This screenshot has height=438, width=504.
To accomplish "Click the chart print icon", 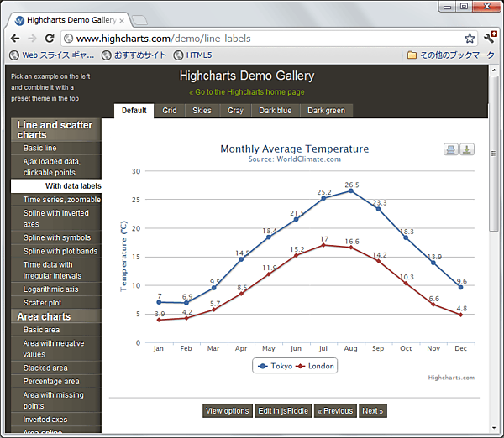I will [x=451, y=149].
